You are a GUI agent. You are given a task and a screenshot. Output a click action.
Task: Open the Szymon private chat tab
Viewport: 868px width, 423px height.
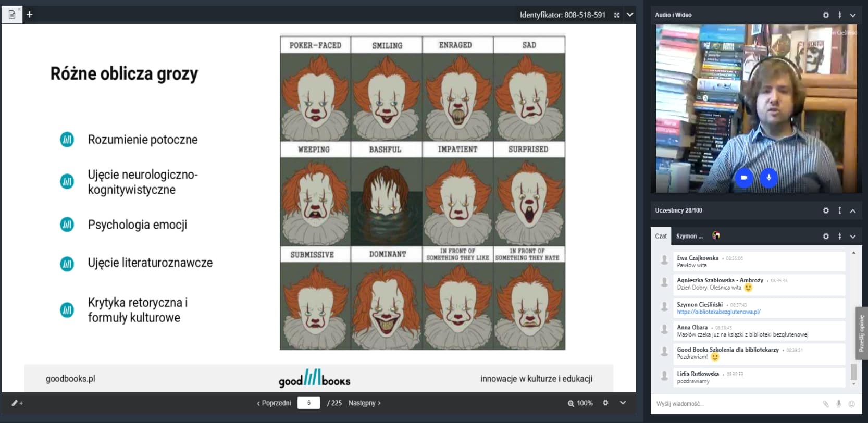click(x=689, y=236)
